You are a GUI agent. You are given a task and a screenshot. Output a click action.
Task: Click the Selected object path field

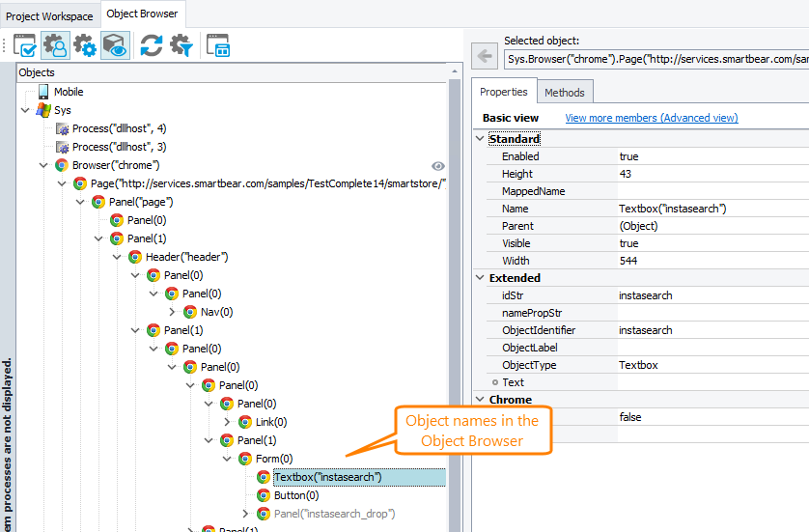(x=656, y=59)
